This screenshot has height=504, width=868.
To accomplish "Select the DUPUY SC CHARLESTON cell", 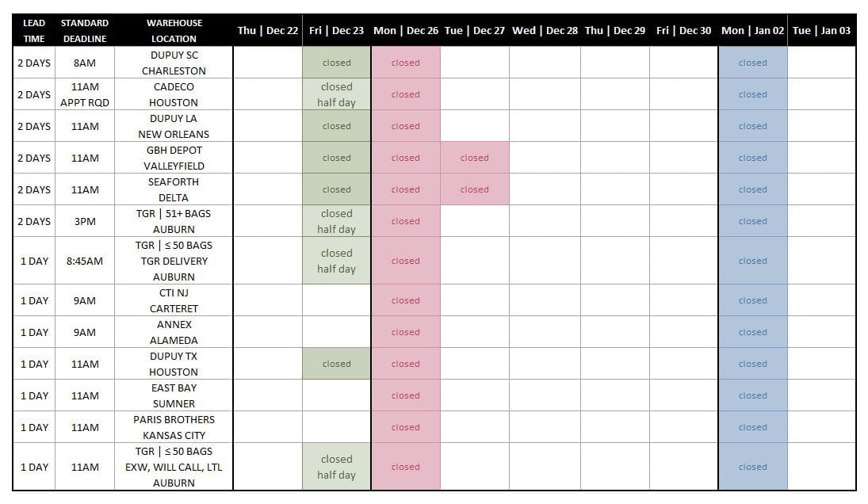I will click(174, 63).
